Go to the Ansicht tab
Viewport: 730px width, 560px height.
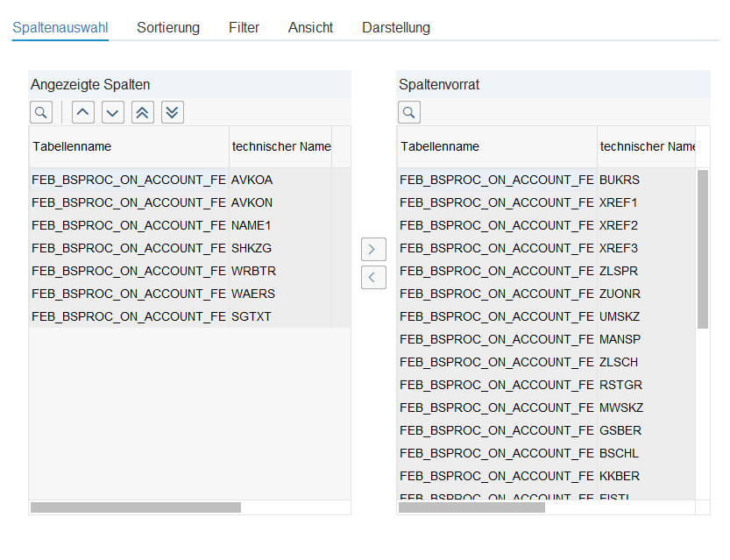[x=310, y=27]
